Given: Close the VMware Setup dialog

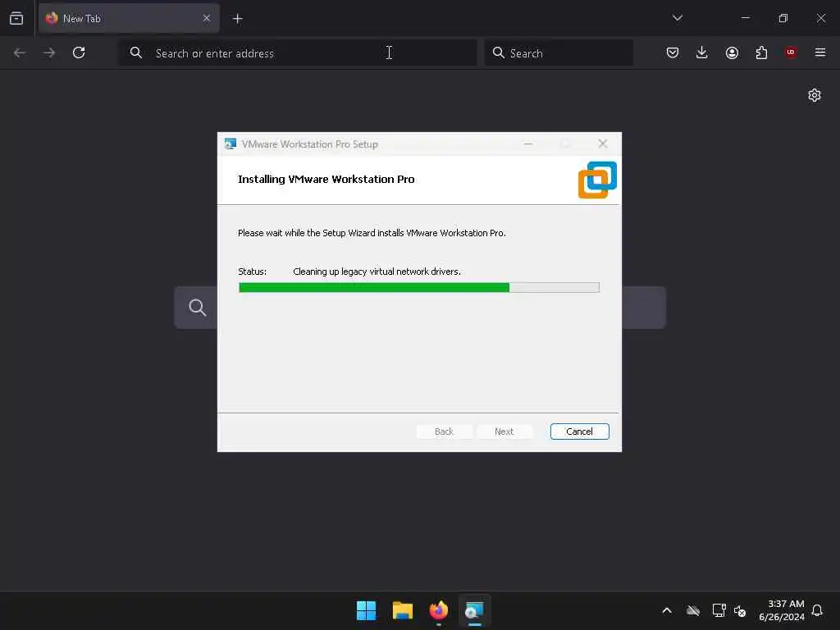Looking at the screenshot, I should point(603,144).
